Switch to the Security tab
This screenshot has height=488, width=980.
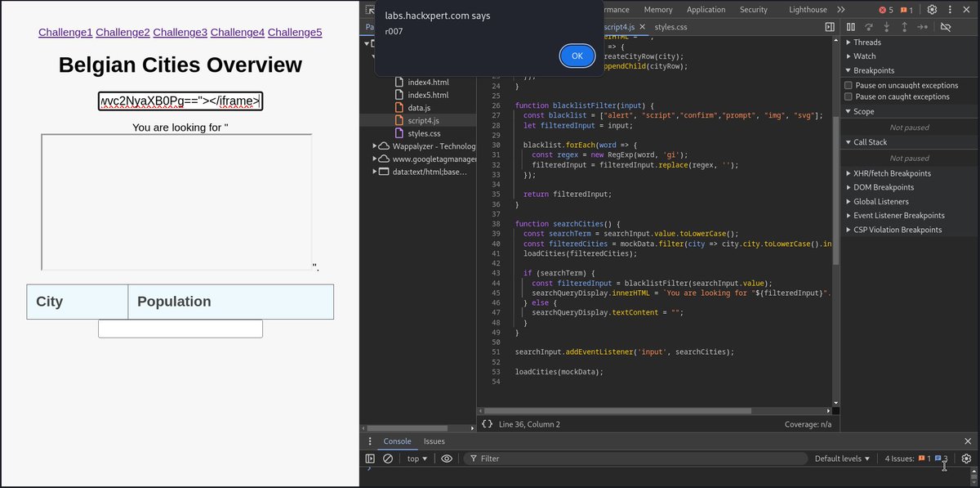(x=754, y=10)
